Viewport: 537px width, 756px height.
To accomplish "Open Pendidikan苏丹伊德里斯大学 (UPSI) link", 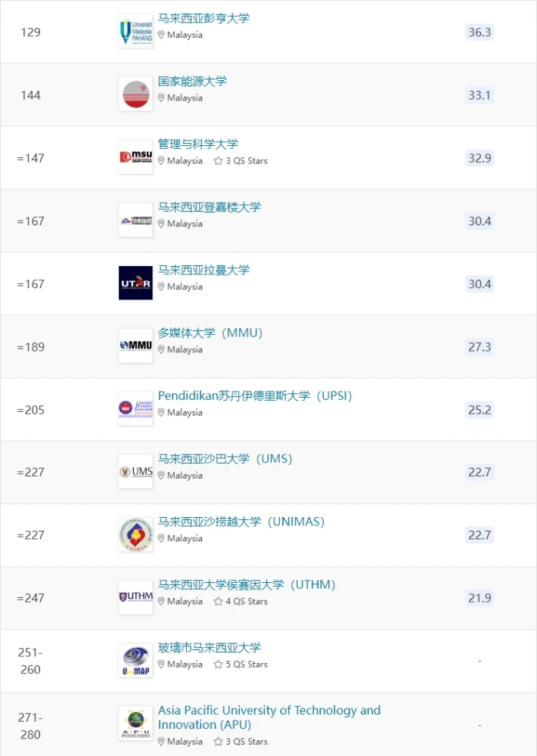I will click(255, 396).
